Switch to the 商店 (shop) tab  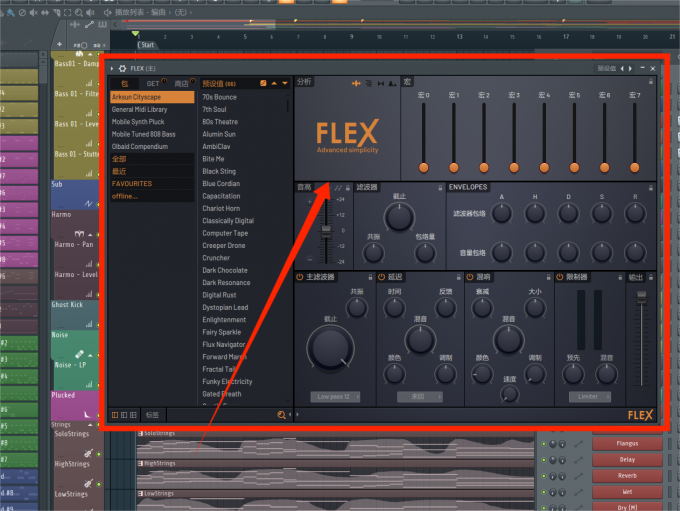181,83
